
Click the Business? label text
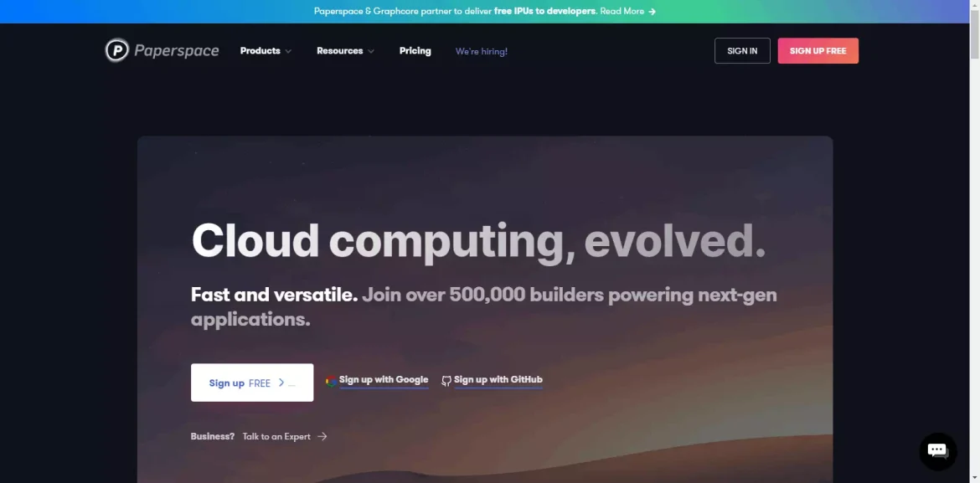tap(213, 436)
